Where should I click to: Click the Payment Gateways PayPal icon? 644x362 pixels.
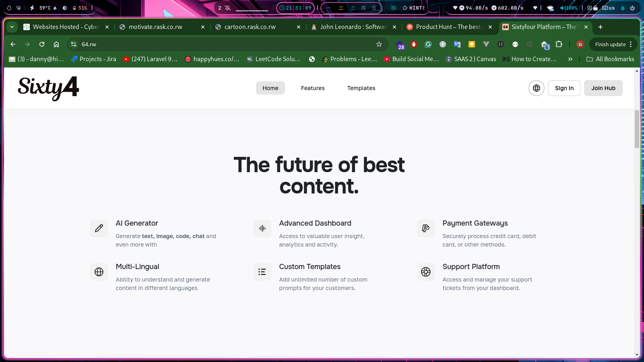pos(426,228)
